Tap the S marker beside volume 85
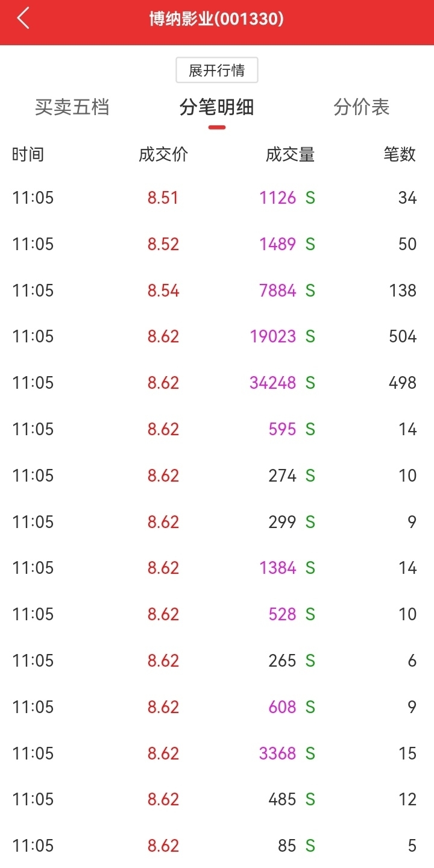 310,846
